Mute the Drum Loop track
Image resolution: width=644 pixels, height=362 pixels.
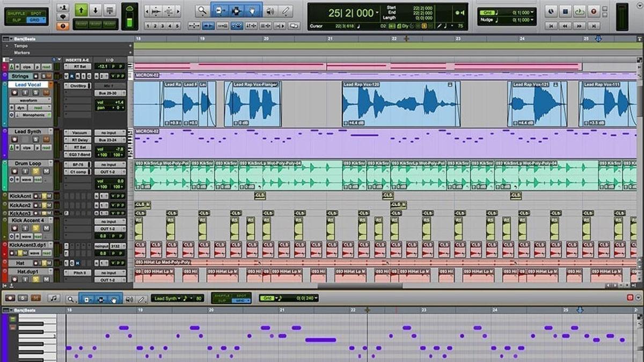tap(47, 171)
